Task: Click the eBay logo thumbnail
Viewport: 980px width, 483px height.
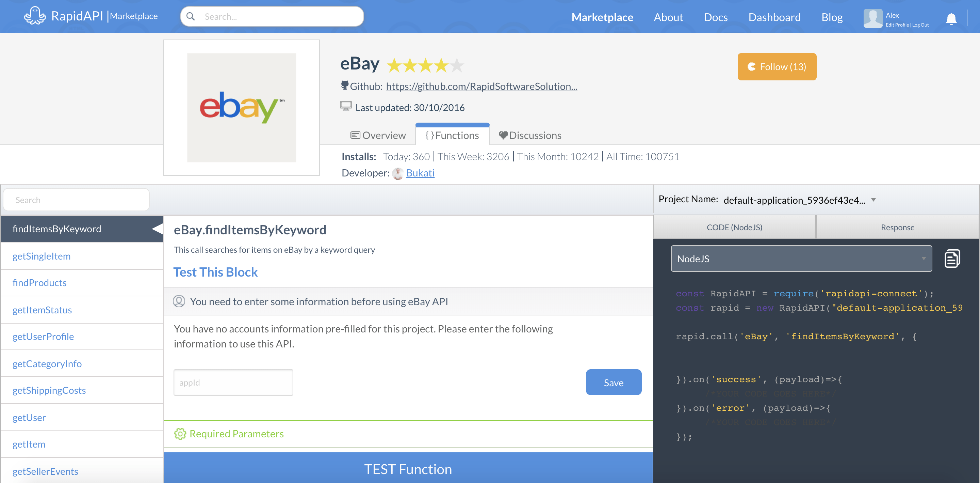Action: click(242, 108)
